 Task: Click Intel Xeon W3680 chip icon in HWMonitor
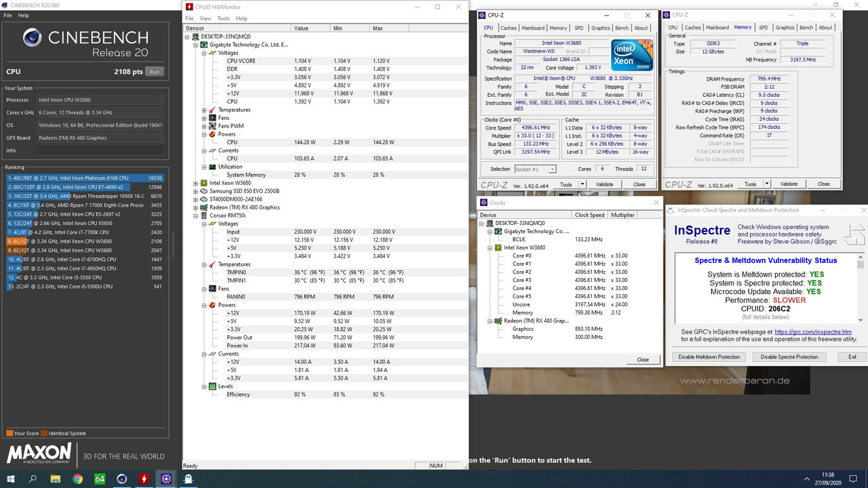[x=204, y=183]
